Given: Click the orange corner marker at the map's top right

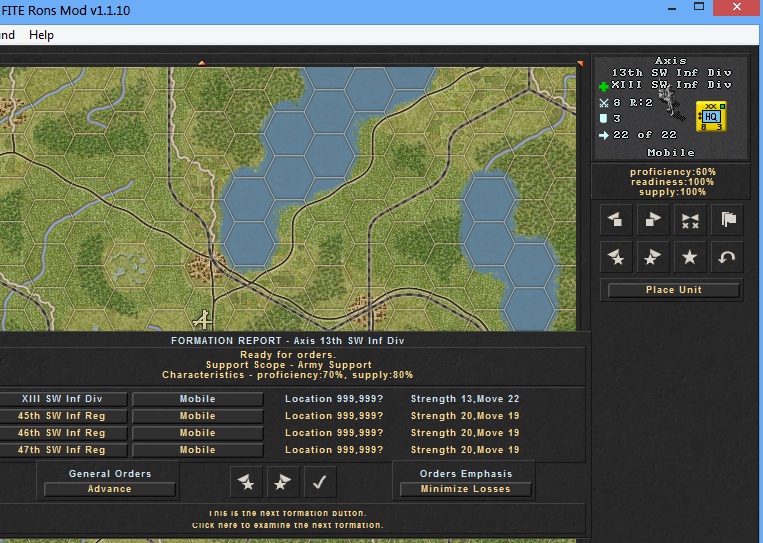Looking at the screenshot, I should tap(580, 64).
